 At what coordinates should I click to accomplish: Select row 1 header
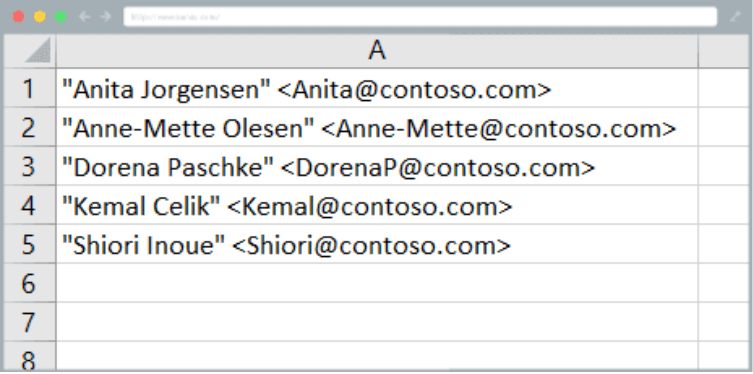(29, 88)
